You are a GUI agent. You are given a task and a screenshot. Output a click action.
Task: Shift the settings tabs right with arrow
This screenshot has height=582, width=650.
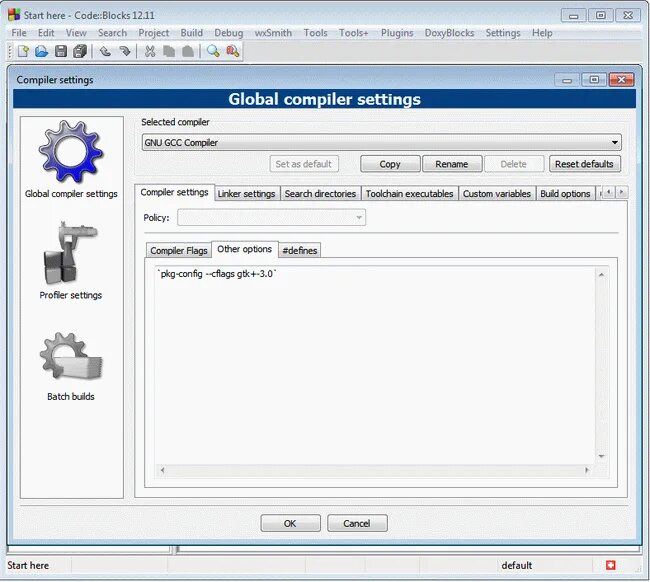click(x=621, y=192)
